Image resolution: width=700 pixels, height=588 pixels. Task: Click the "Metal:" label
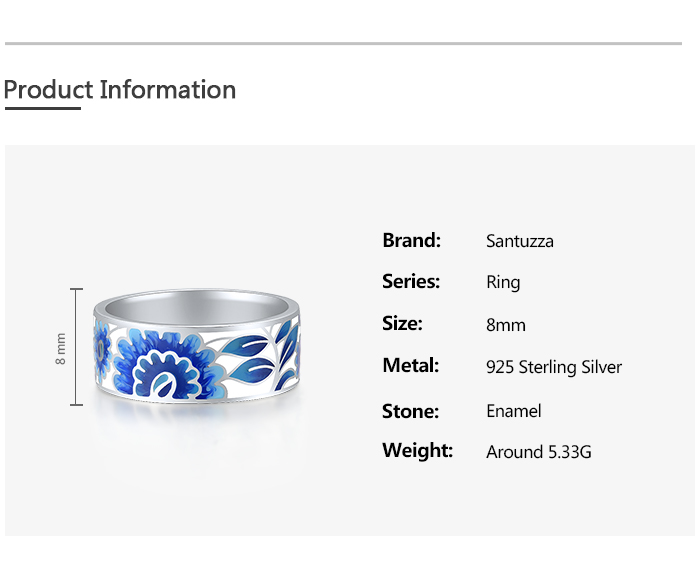coord(410,366)
